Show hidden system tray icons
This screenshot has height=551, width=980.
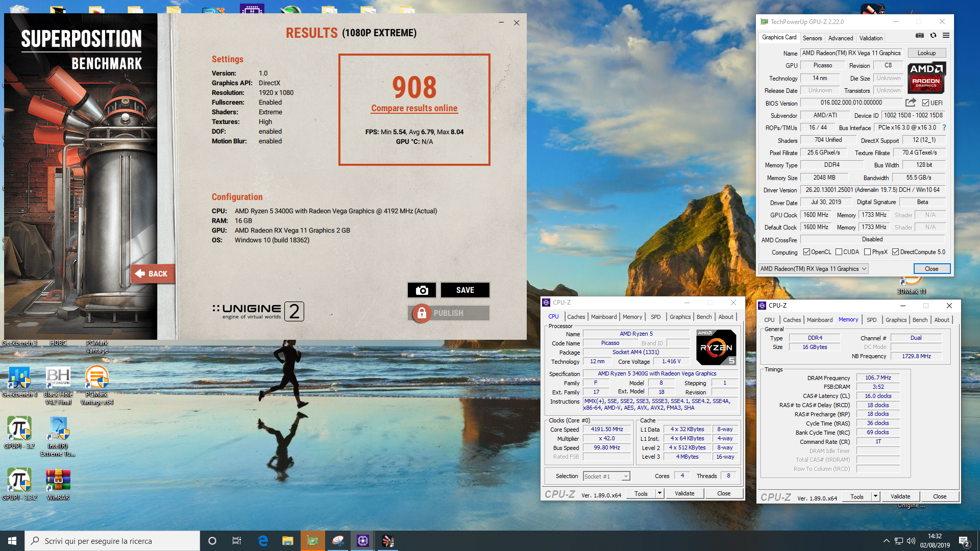[x=887, y=541]
